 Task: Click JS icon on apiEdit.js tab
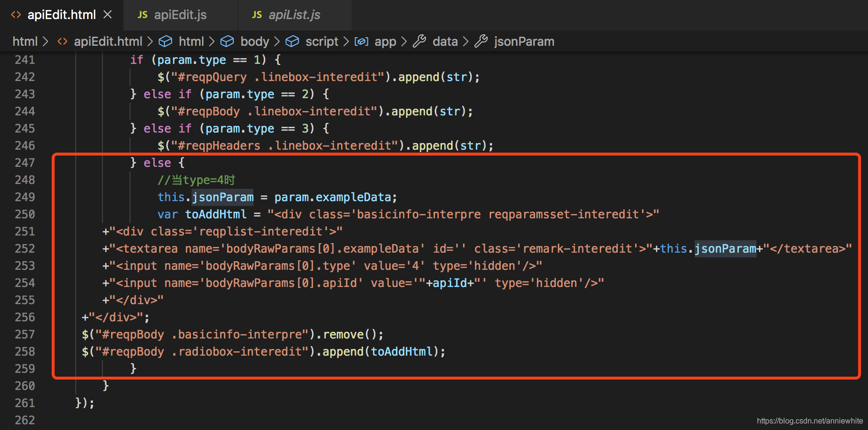click(x=142, y=15)
